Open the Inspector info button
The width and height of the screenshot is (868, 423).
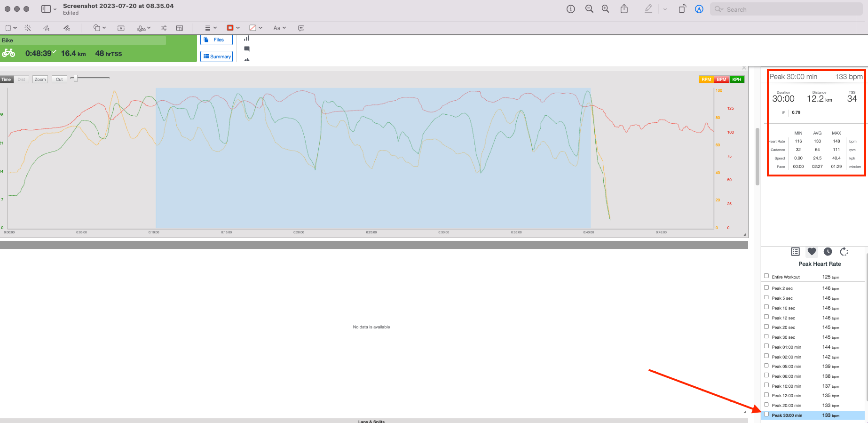pyautogui.click(x=570, y=9)
